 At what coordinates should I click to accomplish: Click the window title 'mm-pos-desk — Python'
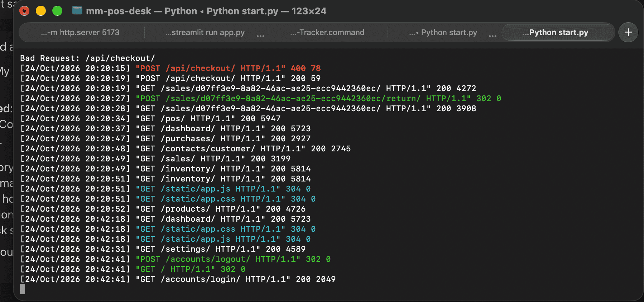pos(141,11)
